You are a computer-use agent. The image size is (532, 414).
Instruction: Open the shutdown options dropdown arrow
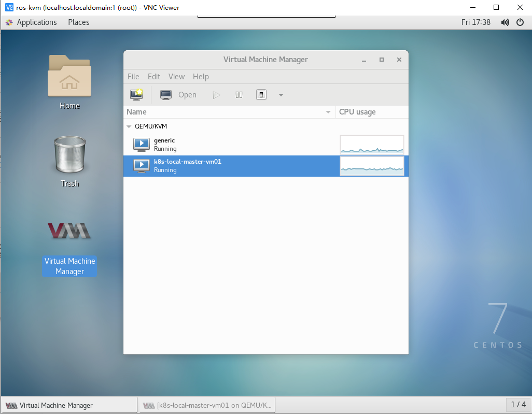281,95
